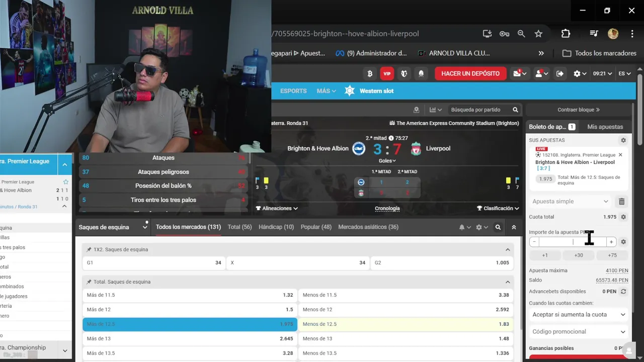Expand the Clasificación dropdown
This screenshot has width=644, height=362.
(x=498, y=208)
